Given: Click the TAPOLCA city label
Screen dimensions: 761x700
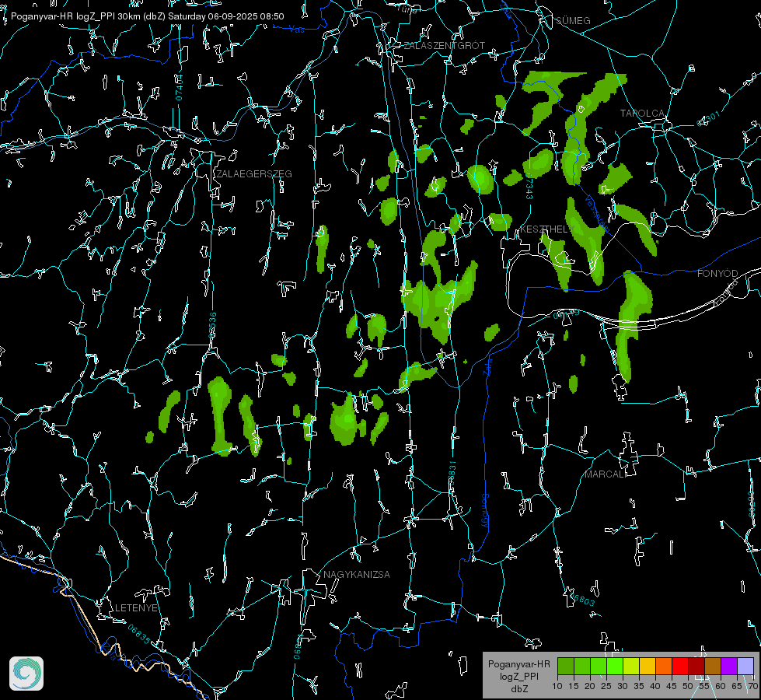Looking at the screenshot, I should pyautogui.click(x=642, y=114).
